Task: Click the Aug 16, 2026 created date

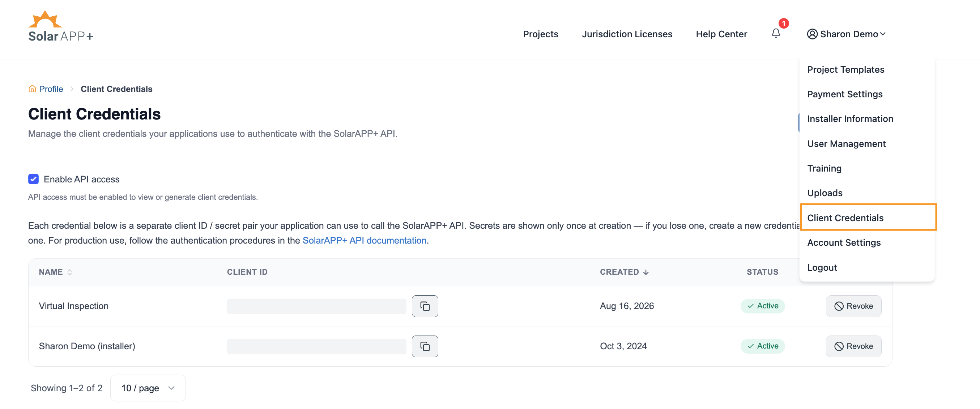Action: click(627, 306)
